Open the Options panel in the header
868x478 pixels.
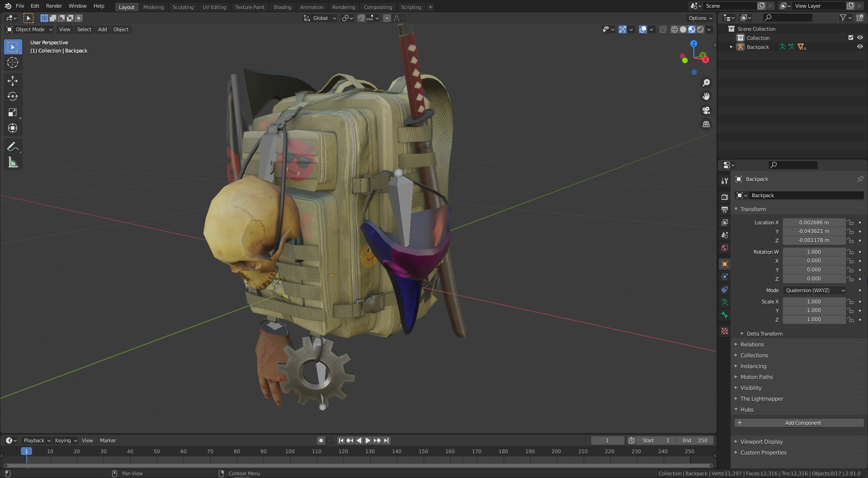(x=699, y=18)
